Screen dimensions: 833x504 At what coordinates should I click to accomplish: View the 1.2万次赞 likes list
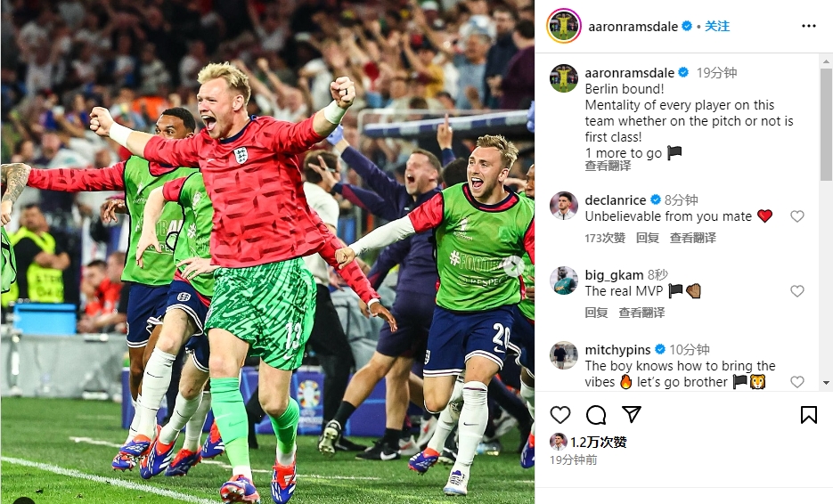598,443
